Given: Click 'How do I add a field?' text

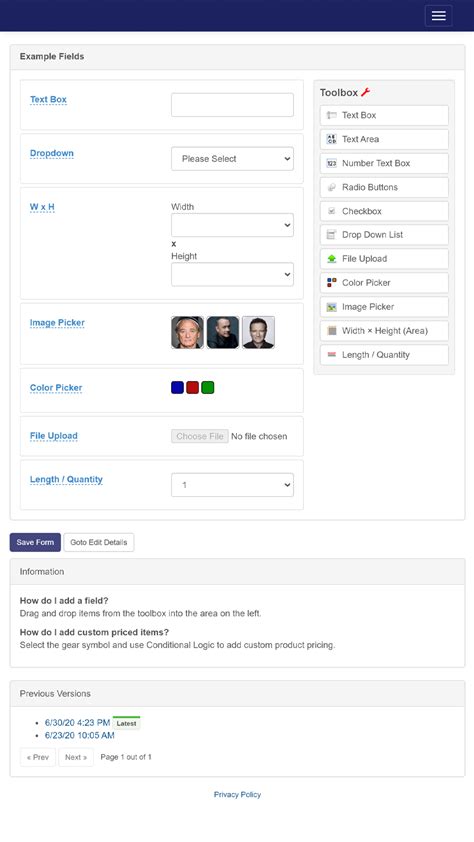Looking at the screenshot, I should [x=64, y=601].
